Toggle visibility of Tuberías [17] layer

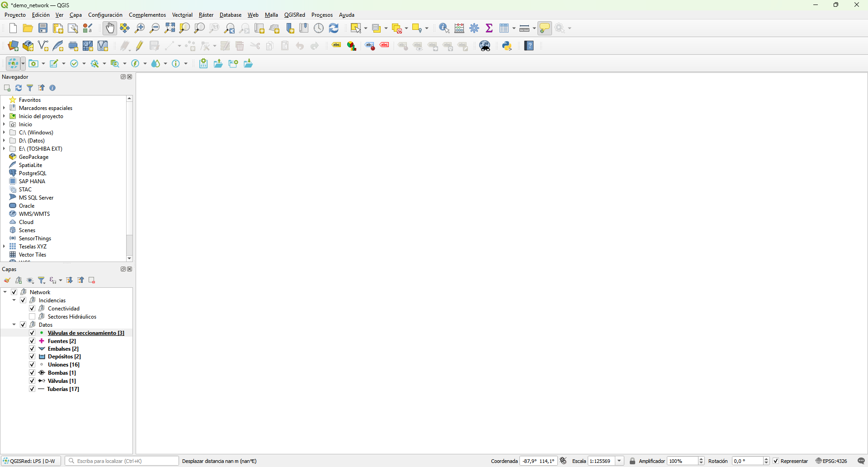click(32, 389)
